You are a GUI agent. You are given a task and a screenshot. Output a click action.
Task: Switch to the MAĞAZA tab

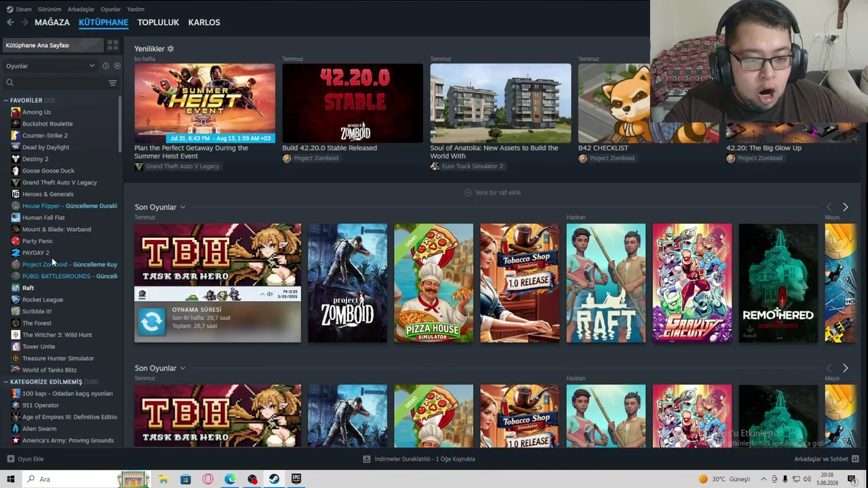pyautogui.click(x=52, y=22)
